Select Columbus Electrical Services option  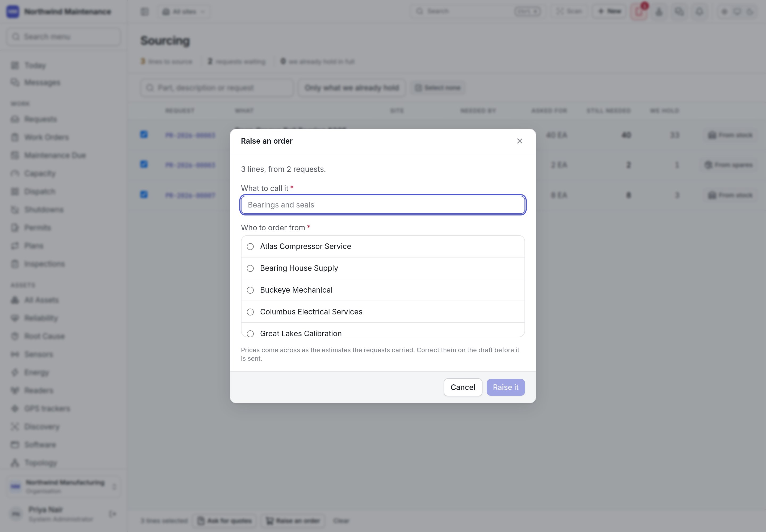click(x=383, y=312)
